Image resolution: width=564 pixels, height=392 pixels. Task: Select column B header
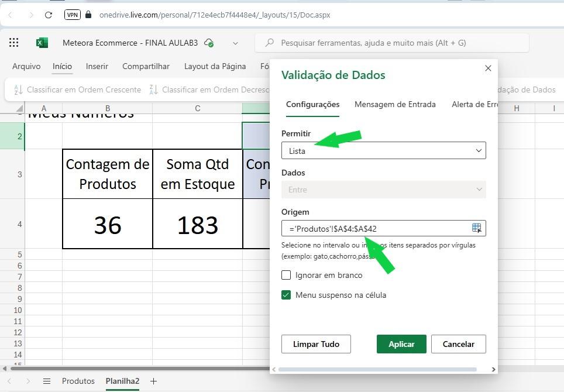point(108,108)
